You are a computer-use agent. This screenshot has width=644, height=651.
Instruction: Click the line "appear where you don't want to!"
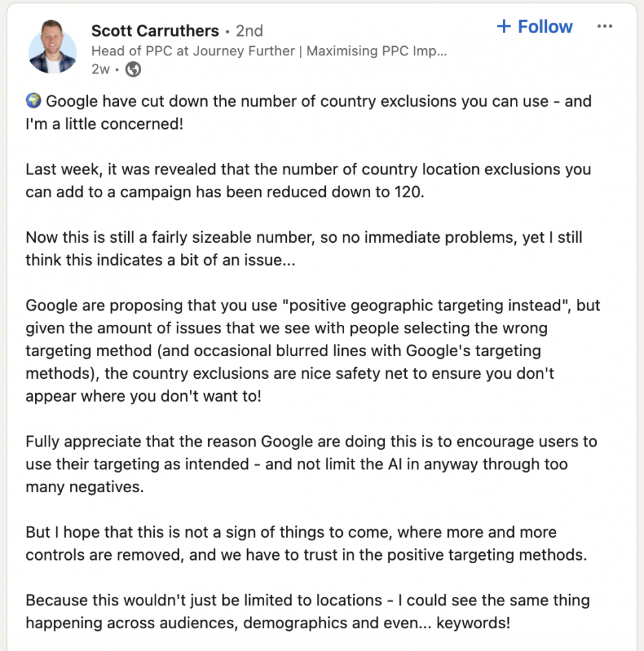click(144, 396)
